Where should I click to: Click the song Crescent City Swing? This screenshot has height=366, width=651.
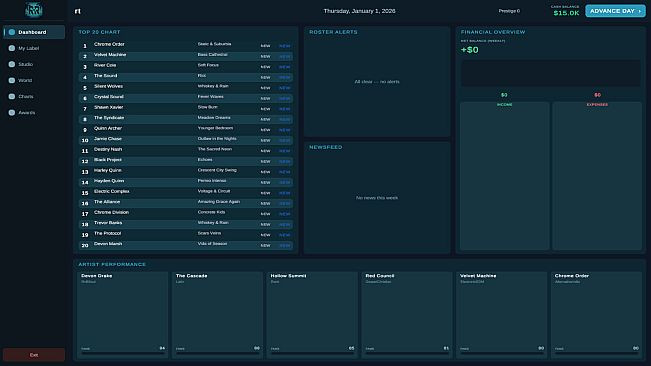217,170
